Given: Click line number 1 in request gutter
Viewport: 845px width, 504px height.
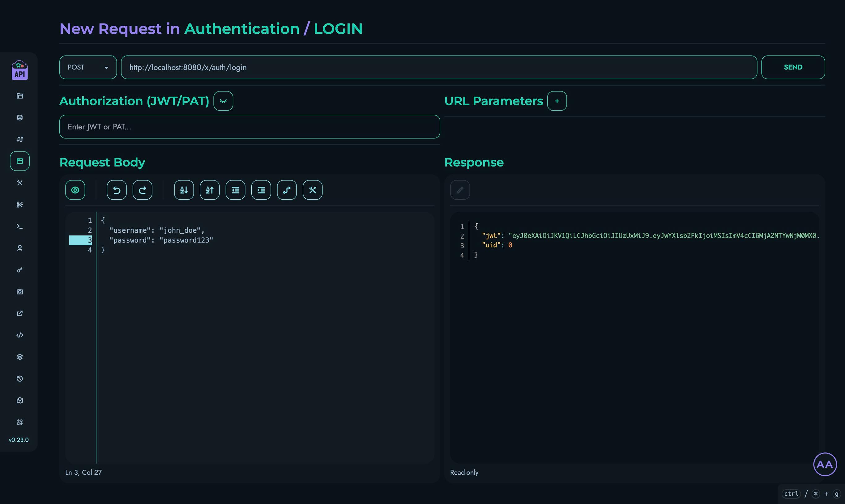Looking at the screenshot, I should [x=90, y=220].
